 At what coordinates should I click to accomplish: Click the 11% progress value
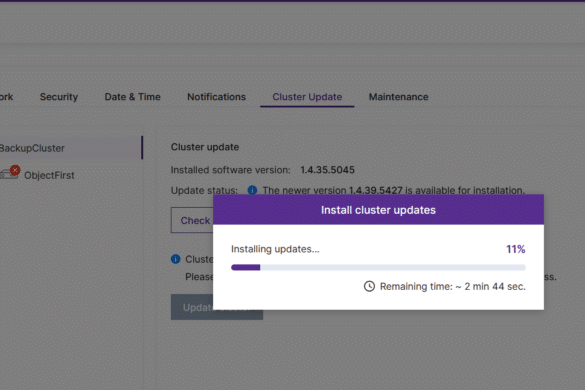[516, 249]
